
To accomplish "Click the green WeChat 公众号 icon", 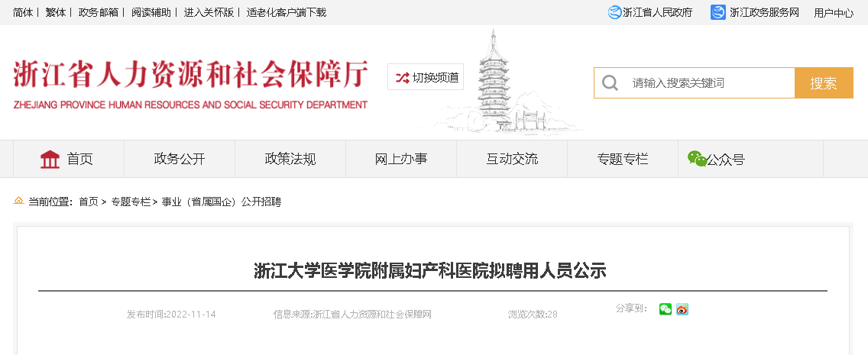I will 697,159.
